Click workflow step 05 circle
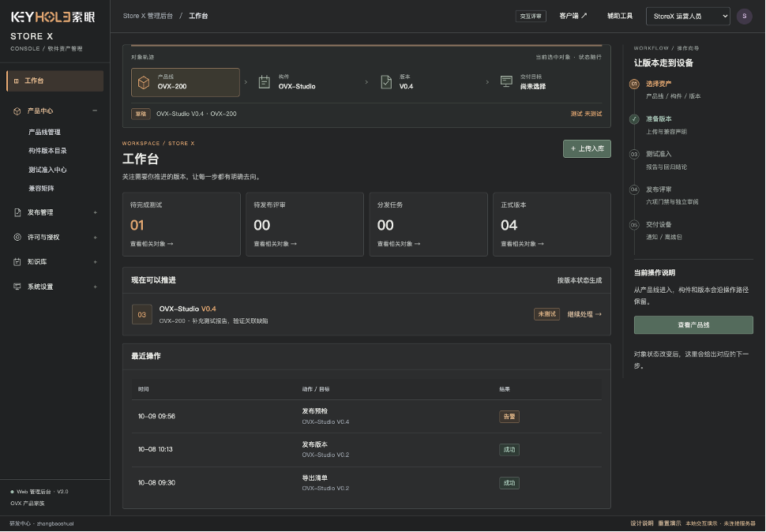Image resolution: width=766 pixels, height=532 pixels. (634, 225)
